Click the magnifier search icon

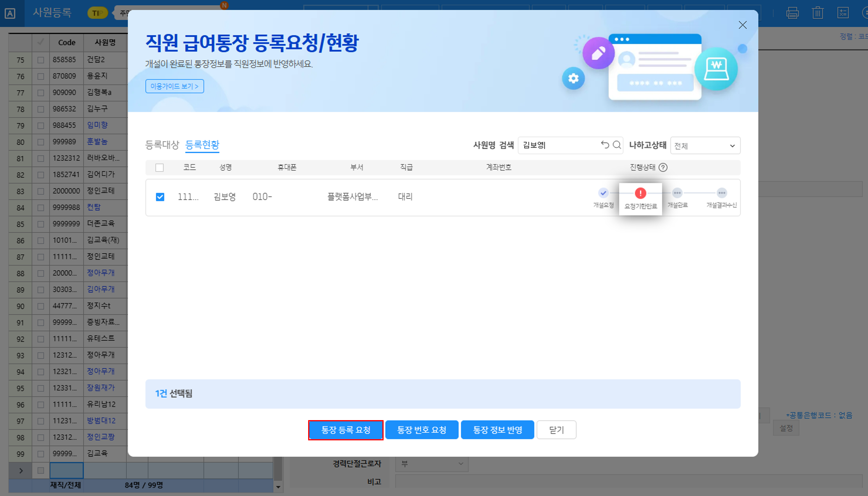pos(617,145)
